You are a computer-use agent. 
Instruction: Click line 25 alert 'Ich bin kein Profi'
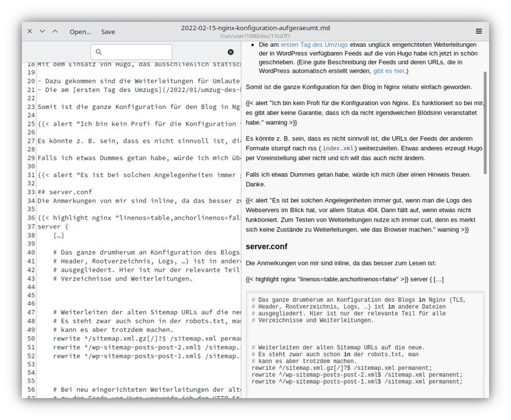coord(139,124)
